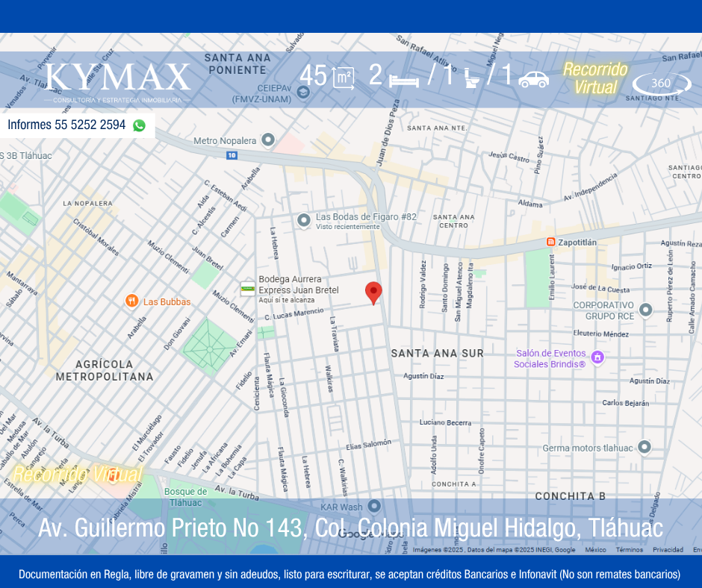
Task: Click the Las Bodas de Figaro #82 marker
Action: (304, 220)
